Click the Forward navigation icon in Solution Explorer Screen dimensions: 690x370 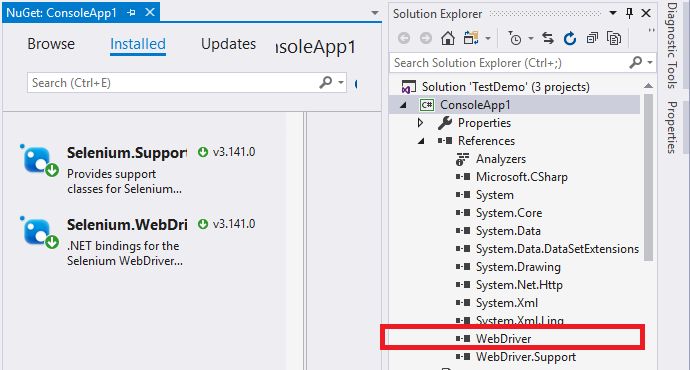click(426, 39)
